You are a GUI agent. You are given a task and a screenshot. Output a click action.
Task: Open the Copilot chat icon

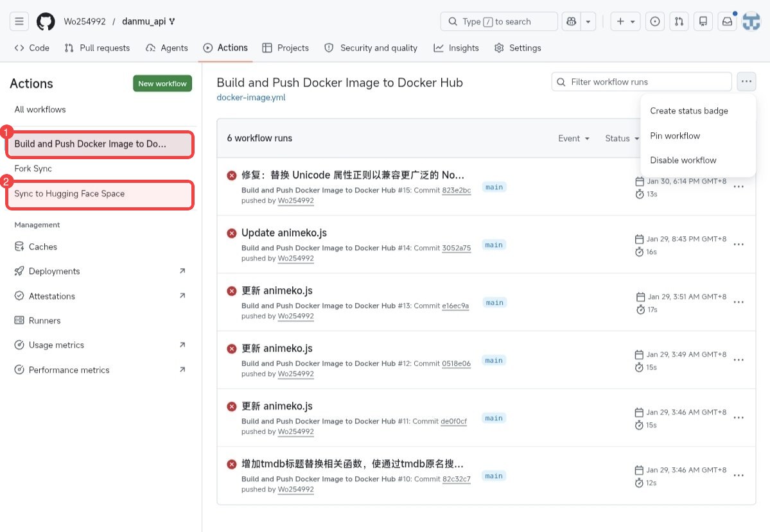(x=571, y=21)
